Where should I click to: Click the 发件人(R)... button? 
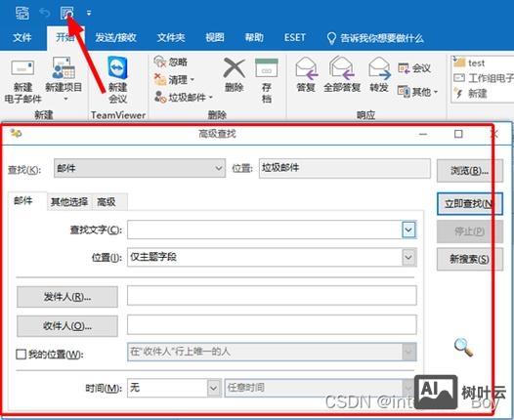67,297
